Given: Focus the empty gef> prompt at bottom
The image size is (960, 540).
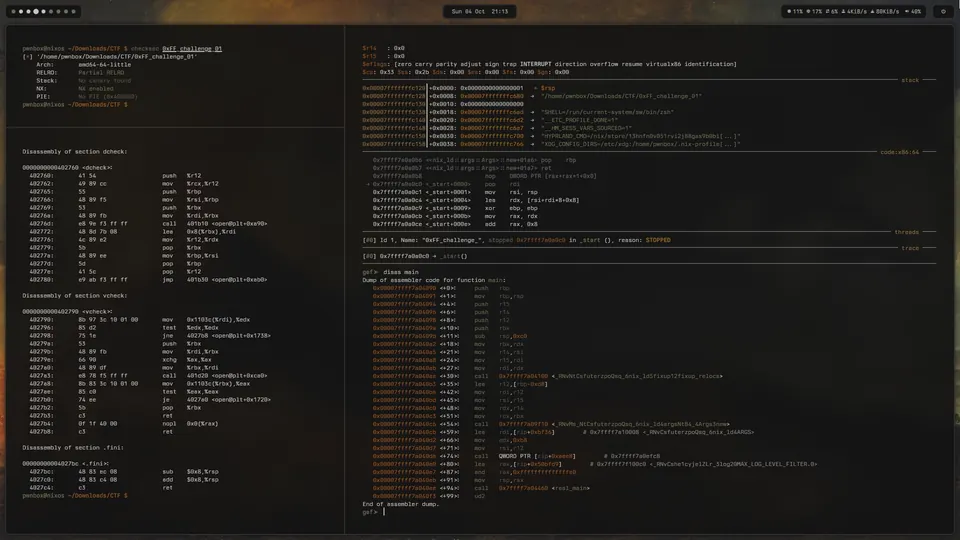Looking at the screenshot, I should coord(373,512).
